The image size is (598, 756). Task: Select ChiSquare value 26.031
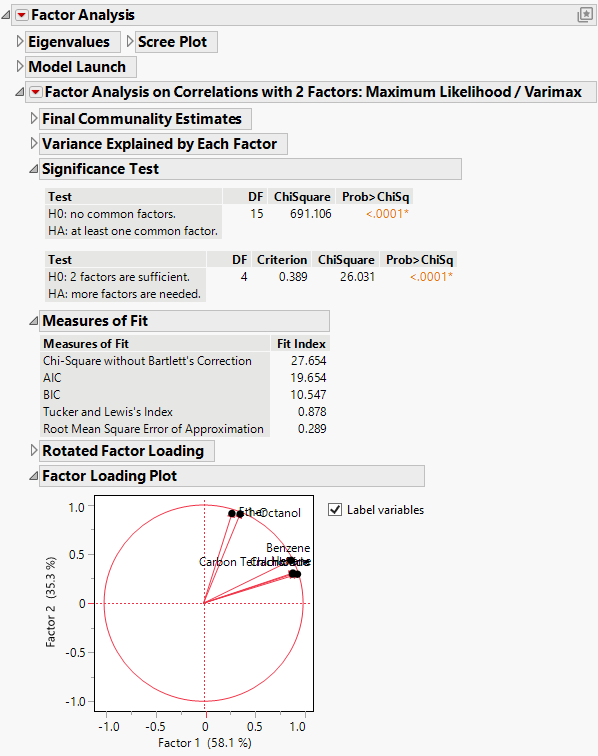[357, 277]
